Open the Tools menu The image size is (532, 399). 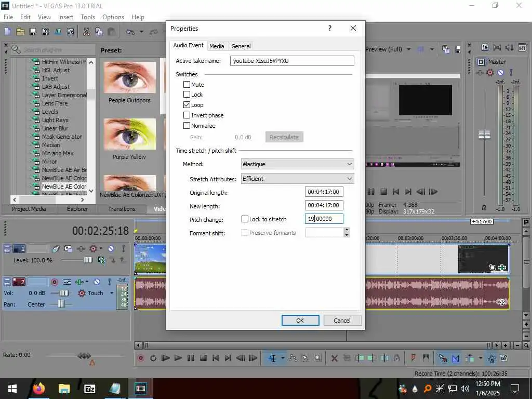point(88,17)
